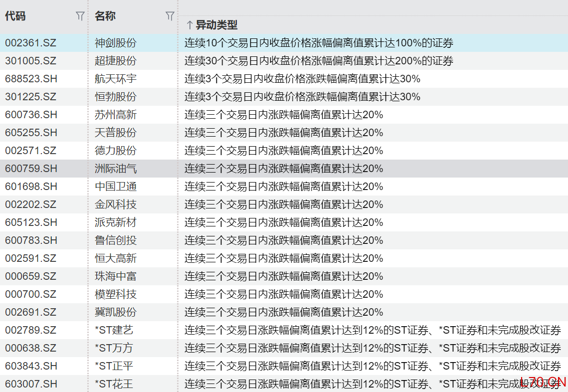Click stock code 002202.SZ
The width and height of the screenshot is (568, 392).
(x=31, y=204)
